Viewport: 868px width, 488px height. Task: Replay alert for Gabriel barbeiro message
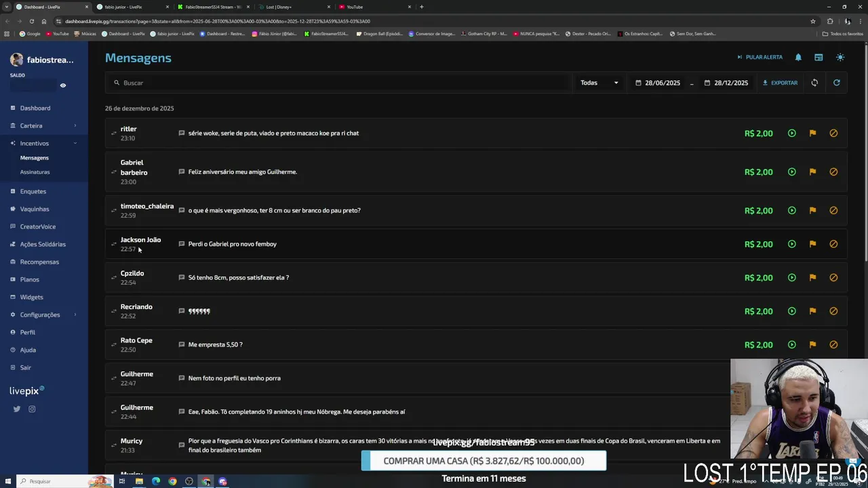pyautogui.click(x=791, y=172)
